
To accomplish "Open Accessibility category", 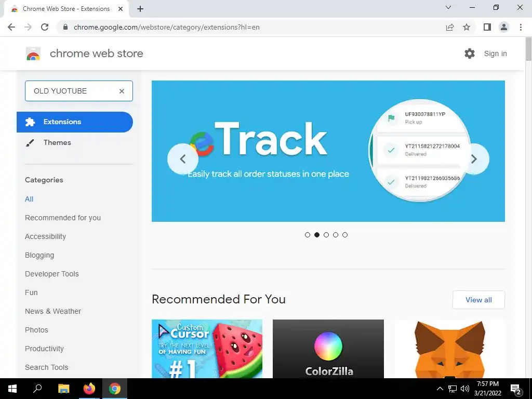I will pos(46,236).
